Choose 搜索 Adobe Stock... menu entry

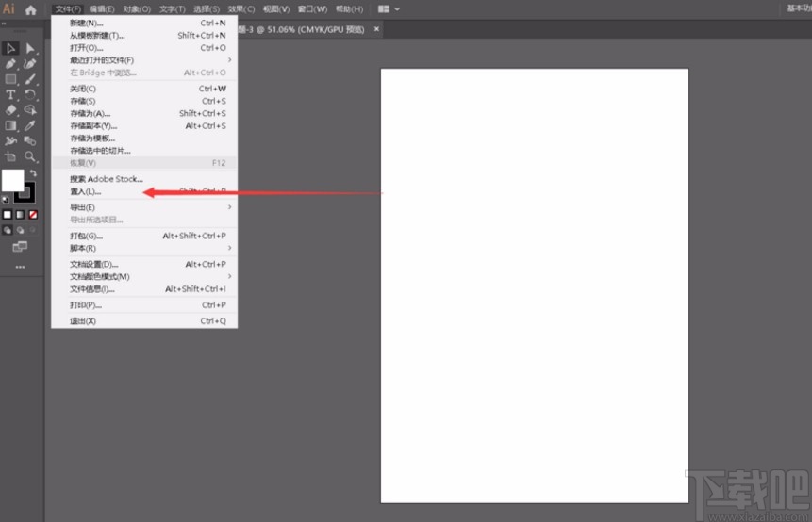click(x=144, y=179)
